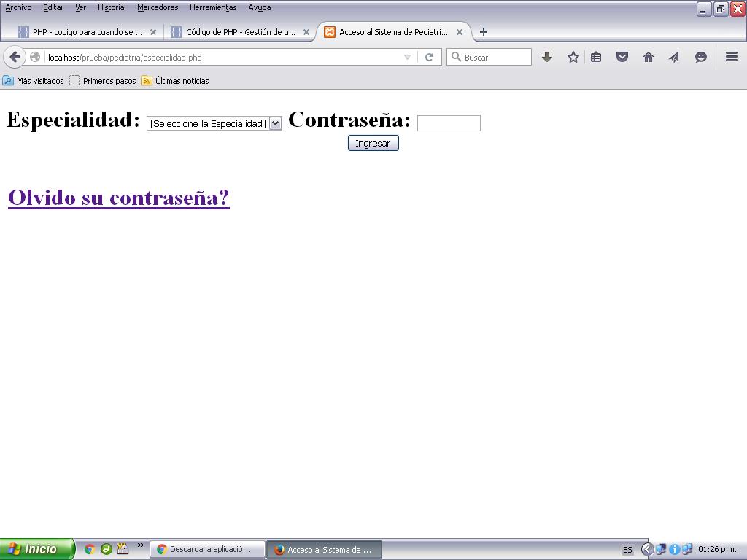Focus the Contraseña password field
The image size is (747, 560).
click(x=449, y=122)
